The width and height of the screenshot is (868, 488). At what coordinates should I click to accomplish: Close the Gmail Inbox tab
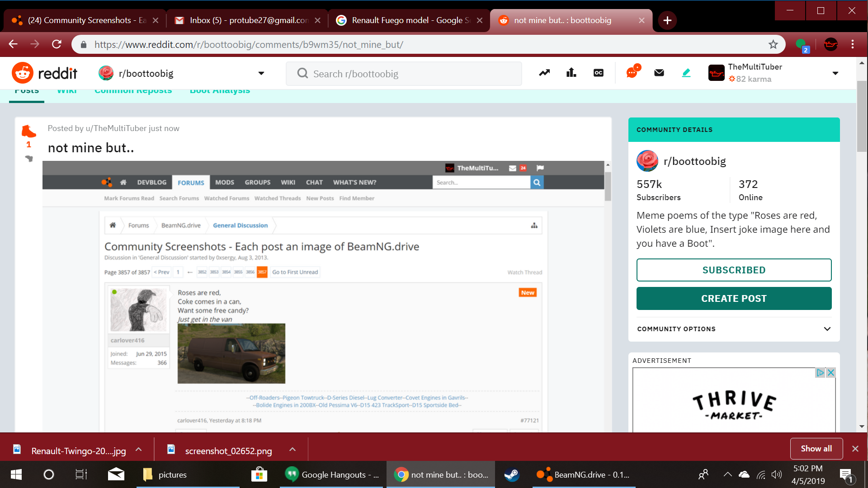(x=317, y=20)
